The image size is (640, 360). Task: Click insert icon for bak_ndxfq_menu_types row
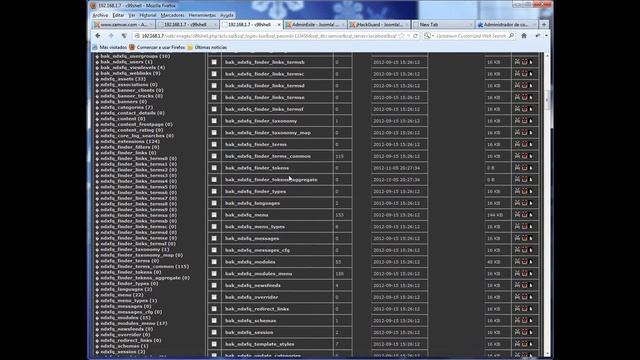531,227
